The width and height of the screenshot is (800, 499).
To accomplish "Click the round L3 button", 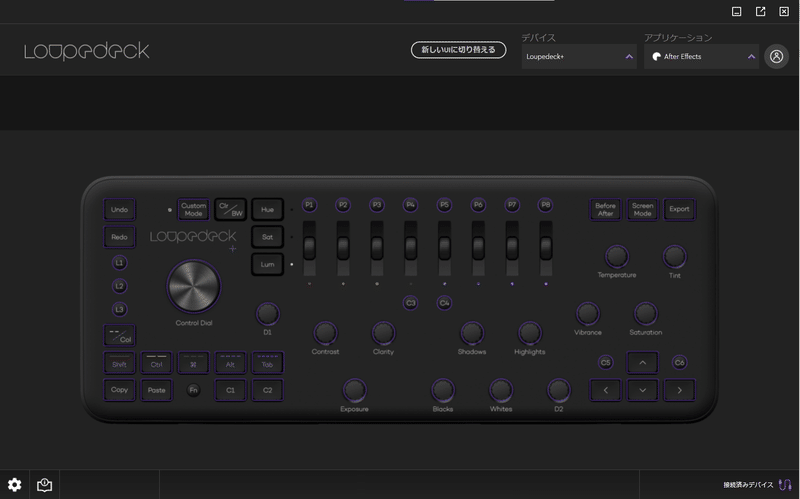I will [119, 310].
